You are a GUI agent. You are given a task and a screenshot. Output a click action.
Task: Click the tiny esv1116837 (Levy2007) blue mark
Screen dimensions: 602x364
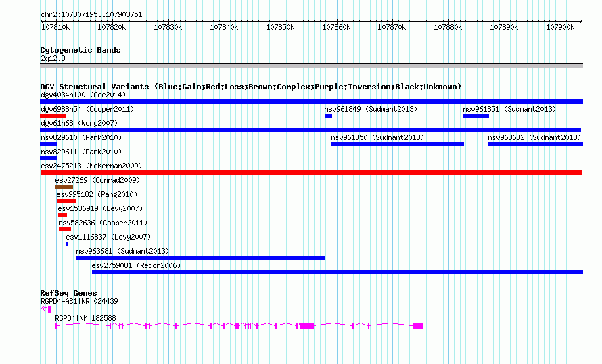pyautogui.click(x=67, y=244)
